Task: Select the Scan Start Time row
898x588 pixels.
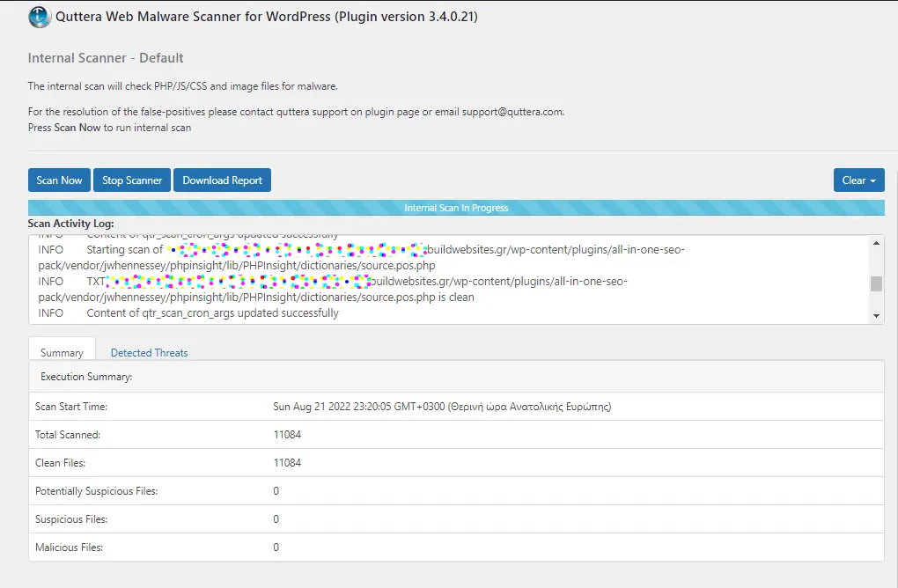Action: click(x=352, y=406)
